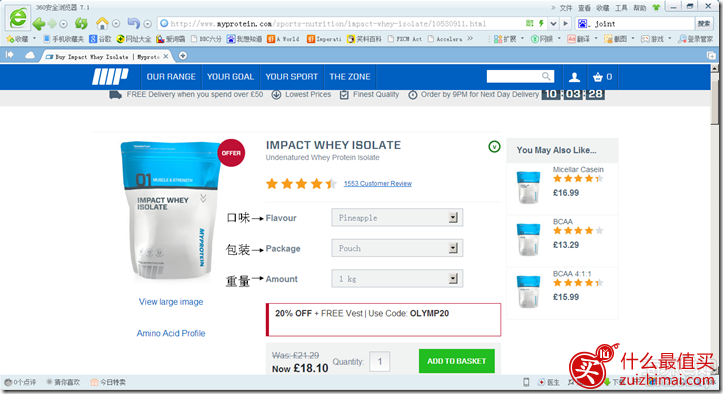Click the 医生 doctor icon in status bar

pyautogui.click(x=549, y=382)
